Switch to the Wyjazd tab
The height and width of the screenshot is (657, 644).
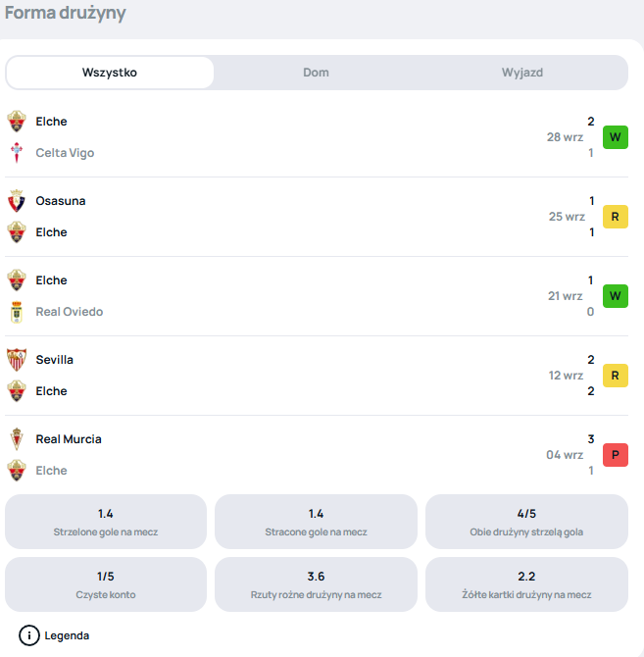point(521,73)
